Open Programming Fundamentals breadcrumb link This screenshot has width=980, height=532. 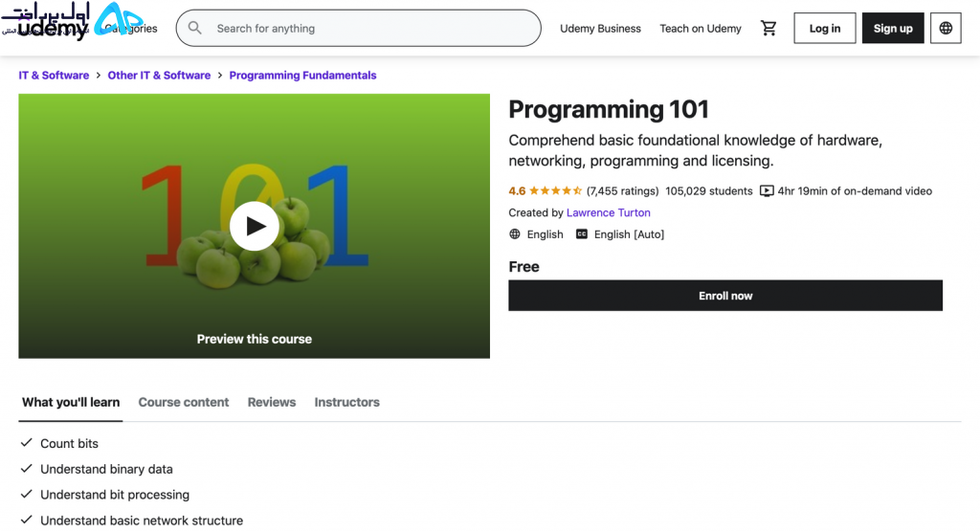pyautogui.click(x=302, y=76)
